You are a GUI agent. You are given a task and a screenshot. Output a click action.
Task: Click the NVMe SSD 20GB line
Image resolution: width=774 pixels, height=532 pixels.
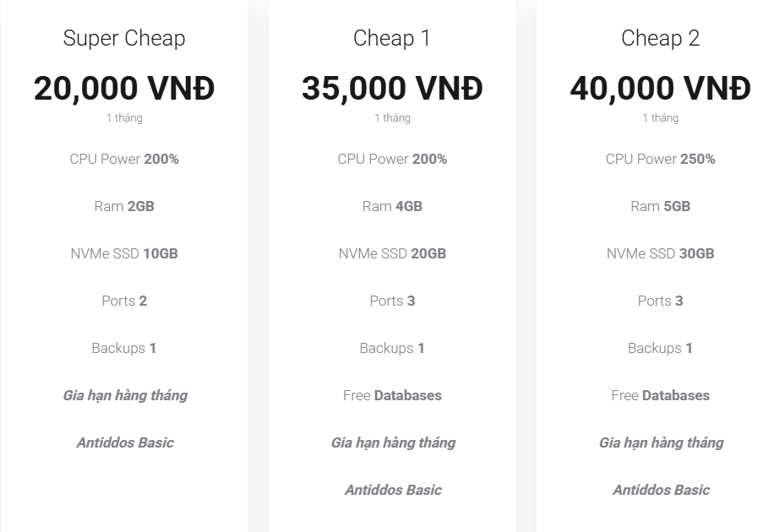click(x=392, y=253)
